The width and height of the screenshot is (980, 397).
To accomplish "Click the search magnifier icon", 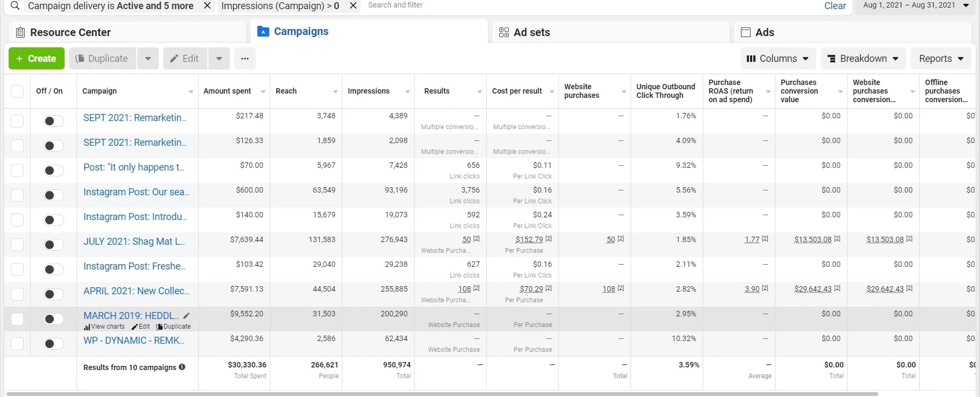I will [x=15, y=6].
